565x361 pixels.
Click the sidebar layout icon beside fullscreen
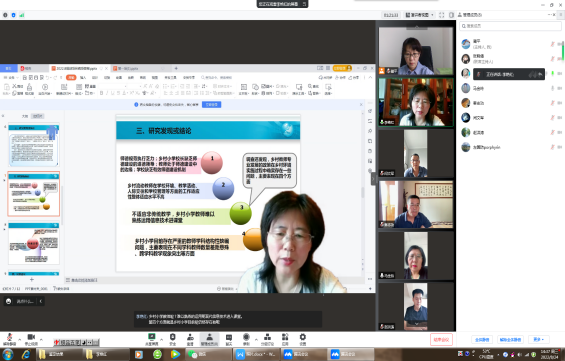point(451,15)
